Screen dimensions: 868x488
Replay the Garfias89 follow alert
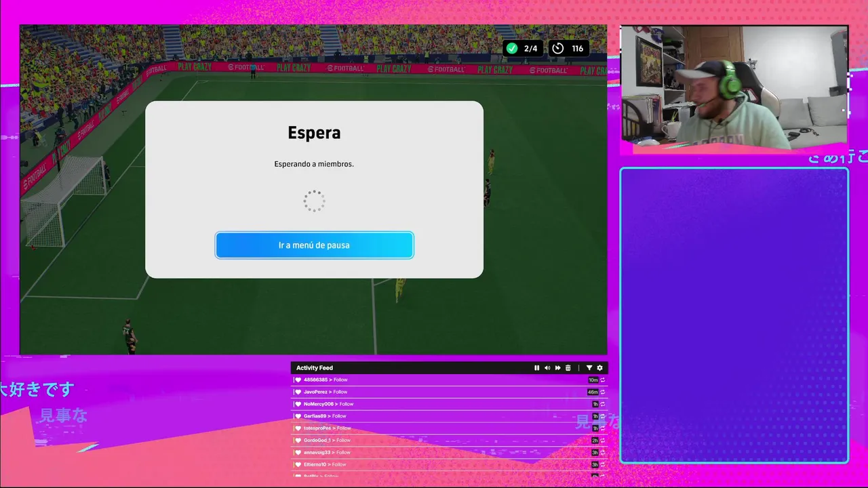tap(602, 416)
